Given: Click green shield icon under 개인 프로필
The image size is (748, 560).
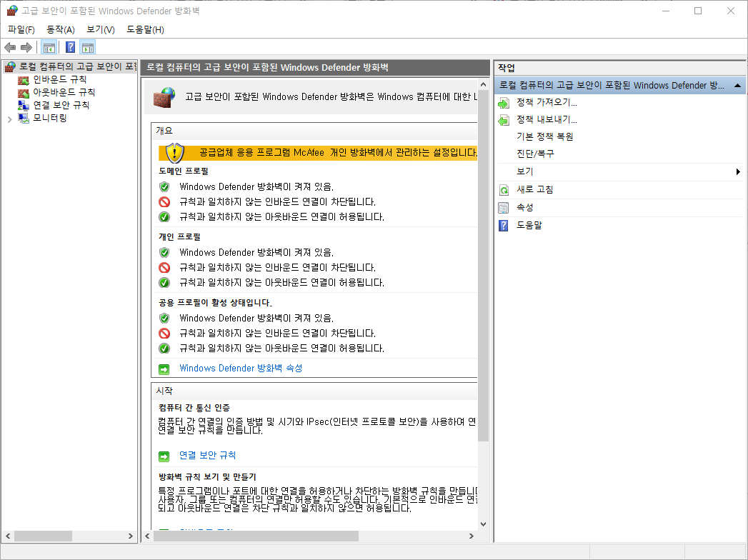Looking at the screenshot, I should [x=164, y=252].
